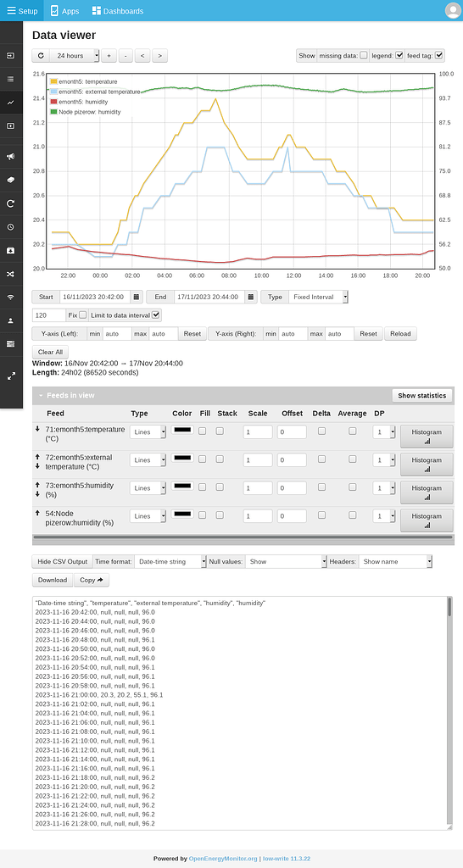Open the circular-arrow sidebar icon

click(10, 203)
